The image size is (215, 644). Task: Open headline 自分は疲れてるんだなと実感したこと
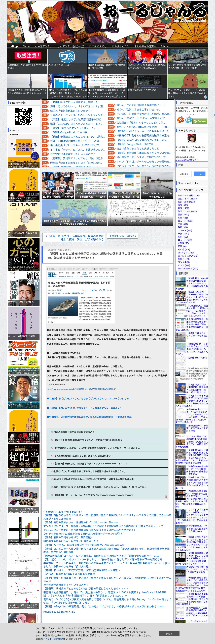(x=138, y=148)
